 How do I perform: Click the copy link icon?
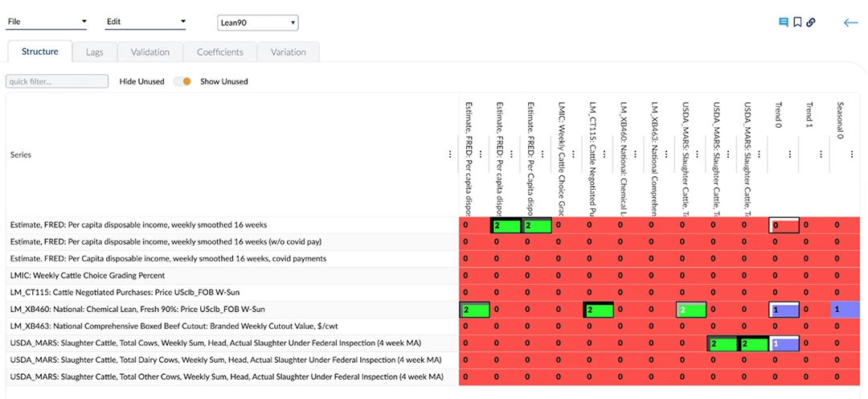pyautogui.click(x=812, y=23)
